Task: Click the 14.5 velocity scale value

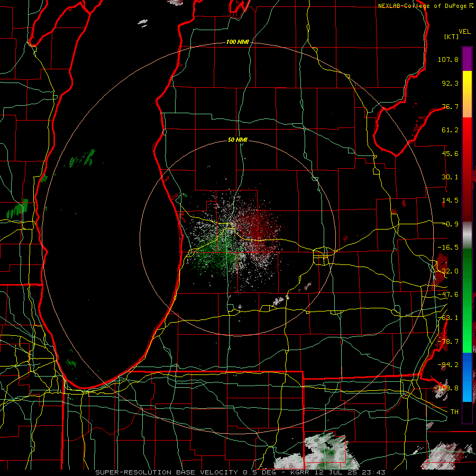Action: 450,200
